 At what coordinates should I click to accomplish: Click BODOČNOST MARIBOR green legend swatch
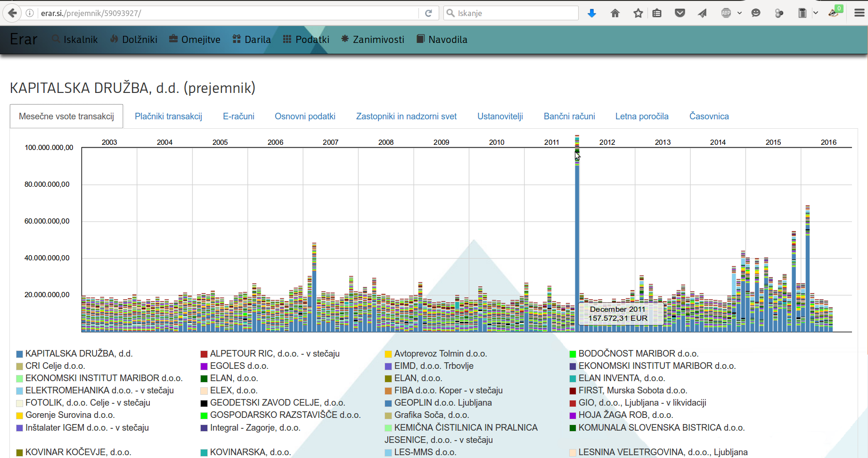[x=573, y=354]
